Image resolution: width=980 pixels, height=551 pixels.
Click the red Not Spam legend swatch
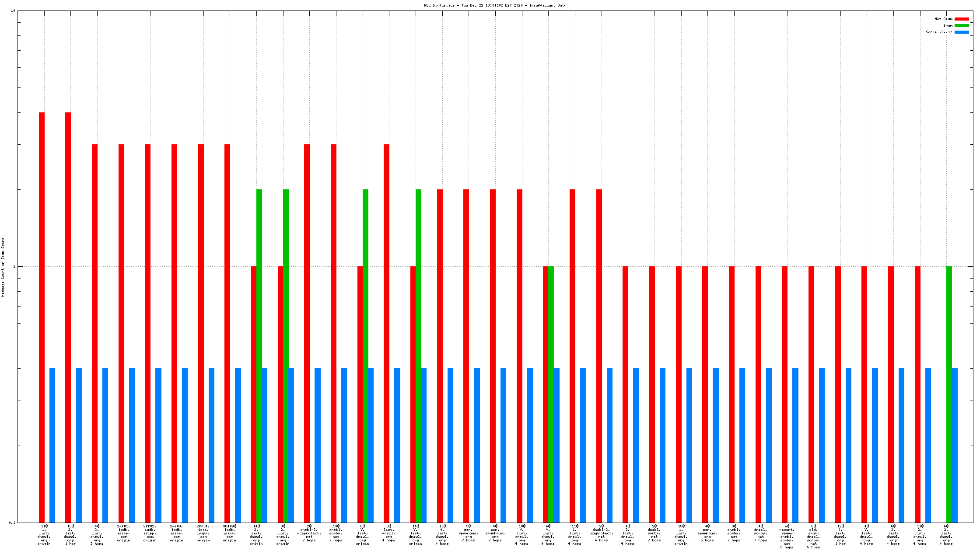(962, 19)
